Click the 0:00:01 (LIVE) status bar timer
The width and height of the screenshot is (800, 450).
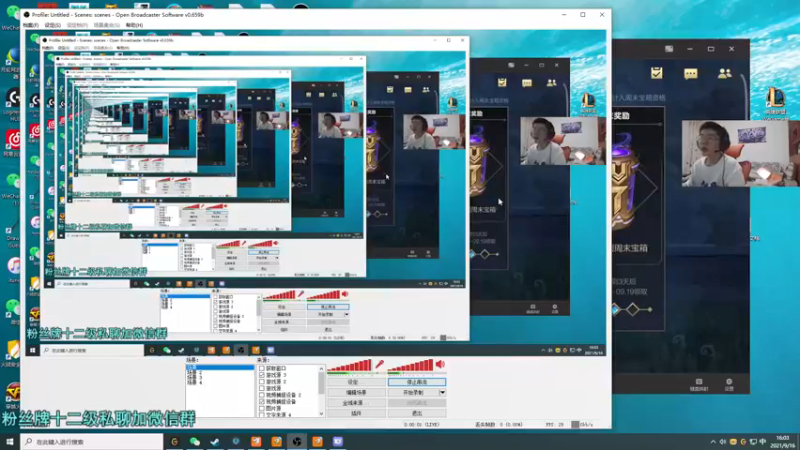point(421,424)
